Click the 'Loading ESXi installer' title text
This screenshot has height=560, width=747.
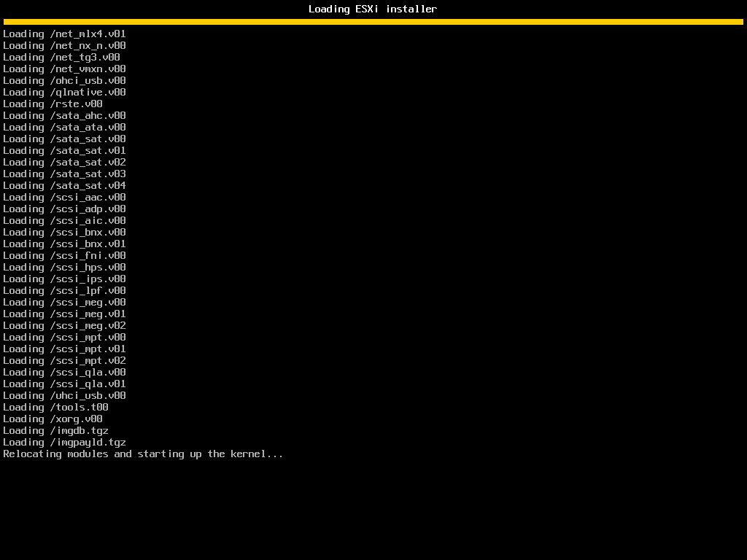[373, 9]
